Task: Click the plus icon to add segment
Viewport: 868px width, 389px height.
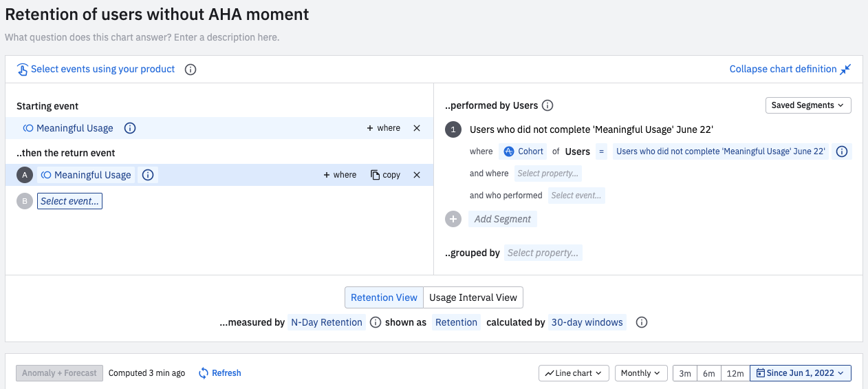Action: click(x=453, y=219)
